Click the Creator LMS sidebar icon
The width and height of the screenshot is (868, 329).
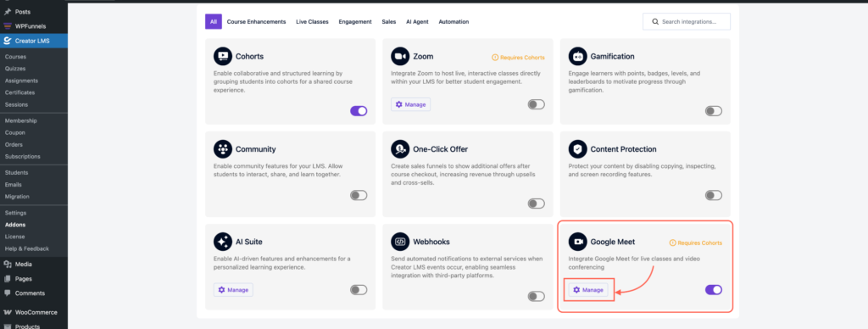click(7, 41)
